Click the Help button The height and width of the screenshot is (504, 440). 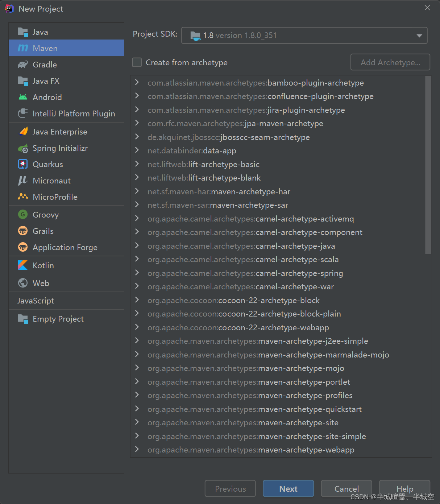pyautogui.click(x=404, y=488)
